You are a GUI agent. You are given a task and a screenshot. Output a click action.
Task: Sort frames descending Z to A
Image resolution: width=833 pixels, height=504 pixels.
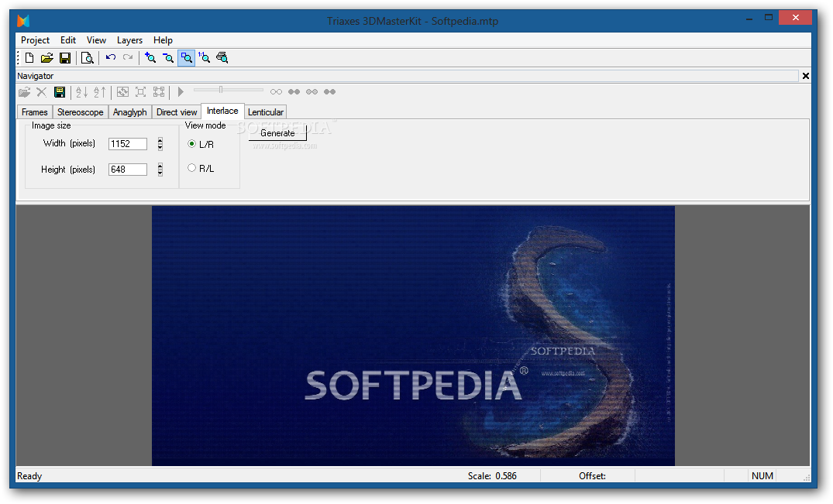pos(99,92)
